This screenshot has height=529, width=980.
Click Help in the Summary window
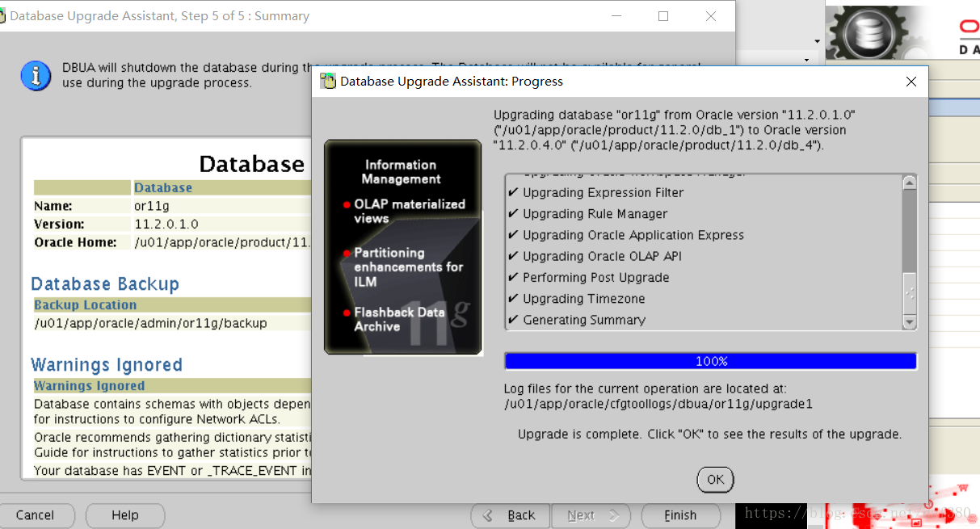point(125,515)
